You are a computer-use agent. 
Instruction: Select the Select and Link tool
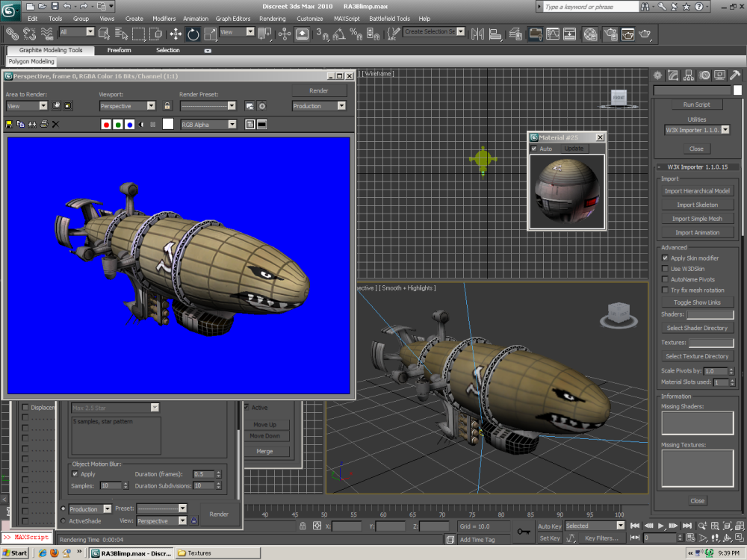click(13, 34)
